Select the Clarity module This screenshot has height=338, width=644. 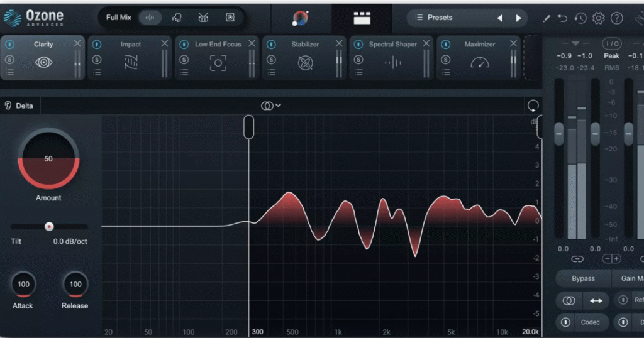pos(43,58)
